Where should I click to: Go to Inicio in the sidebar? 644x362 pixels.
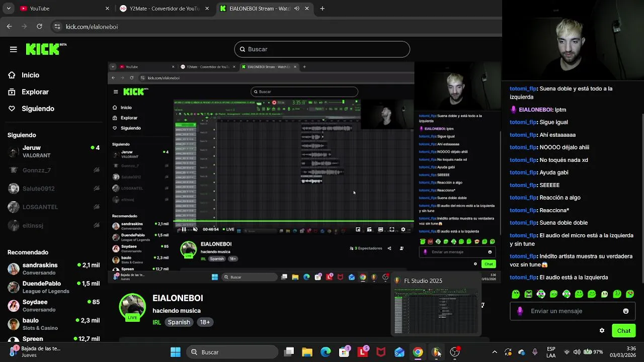(24, 75)
